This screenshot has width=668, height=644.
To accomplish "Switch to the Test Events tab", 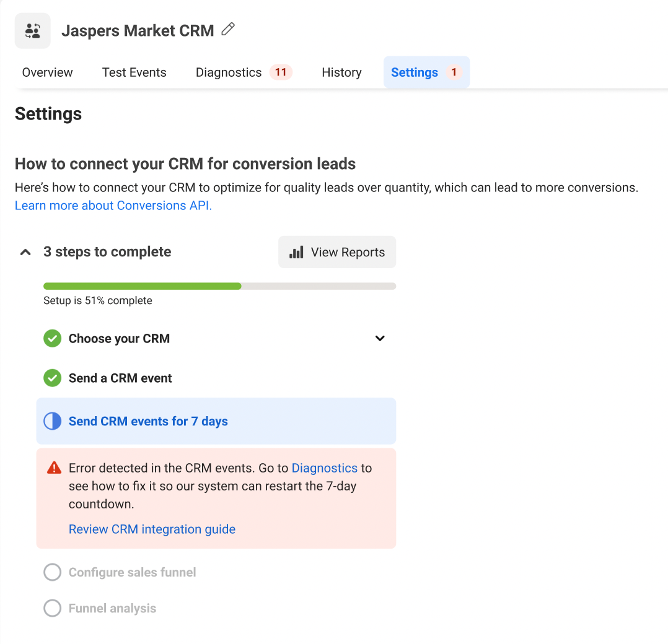I will point(134,72).
